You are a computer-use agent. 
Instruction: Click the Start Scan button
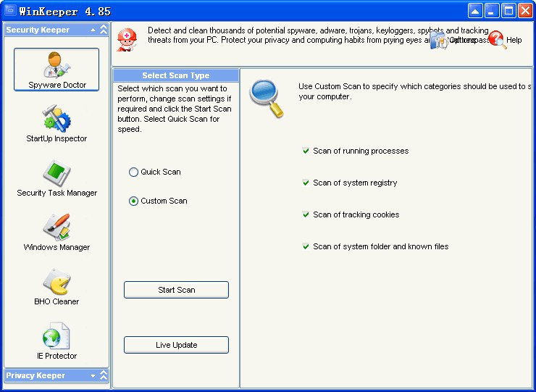click(176, 290)
